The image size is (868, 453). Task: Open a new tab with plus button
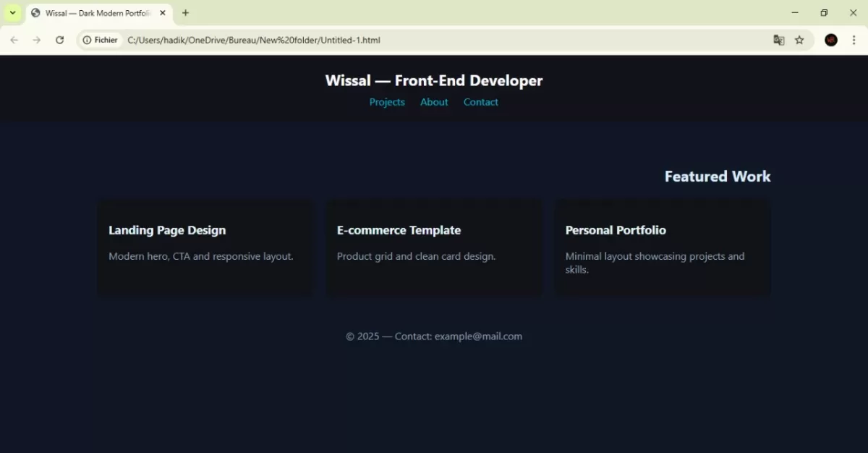point(185,13)
